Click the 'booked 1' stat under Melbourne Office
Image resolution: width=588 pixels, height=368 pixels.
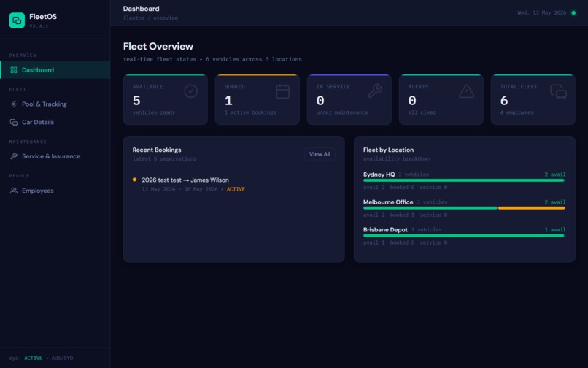pyautogui.click(x=402, y=215)
